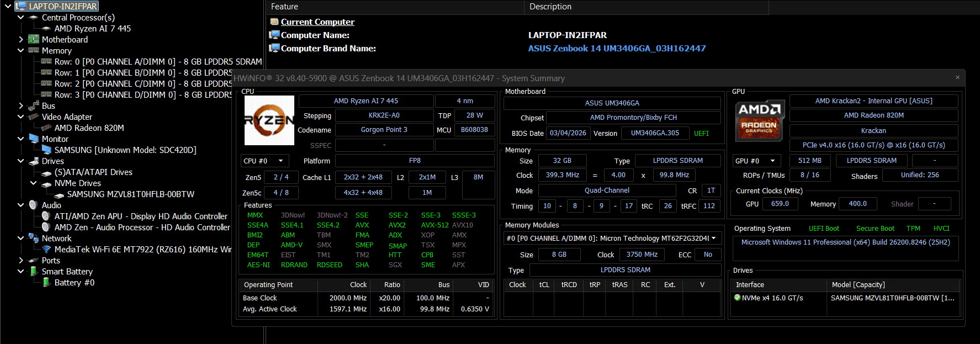Click the Description column header

pyautogui.click(x=645, y=7)
